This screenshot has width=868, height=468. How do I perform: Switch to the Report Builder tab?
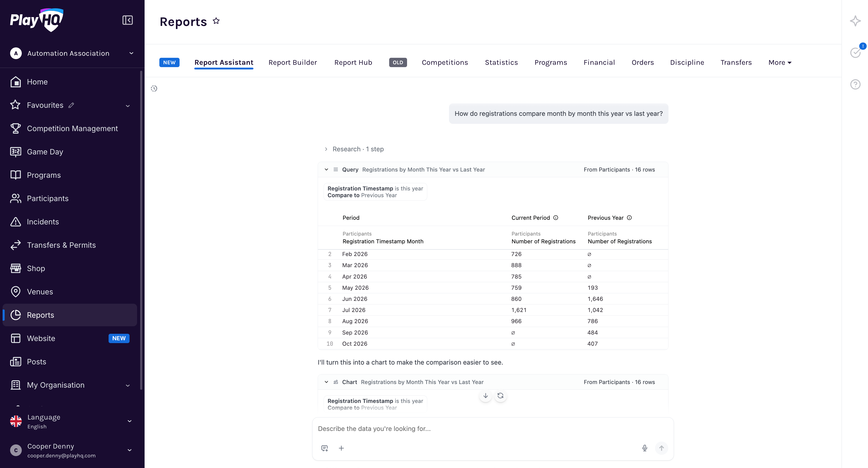tap(293, 63)
